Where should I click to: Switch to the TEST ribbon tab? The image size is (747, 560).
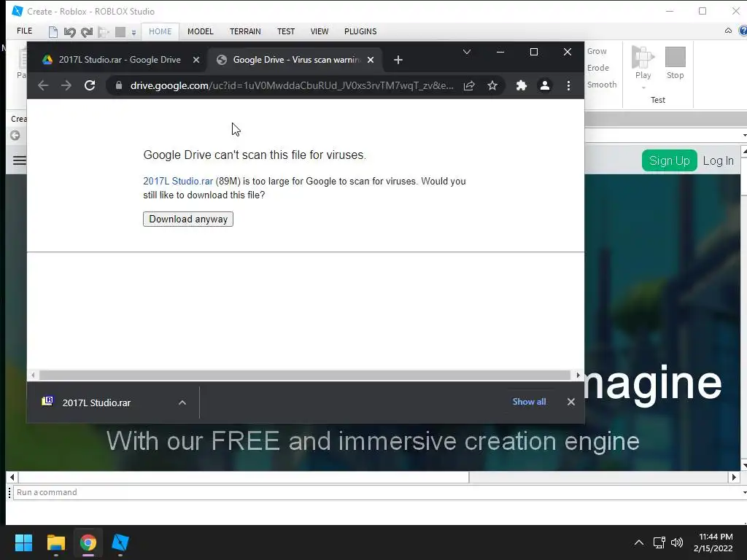(286, 31)
